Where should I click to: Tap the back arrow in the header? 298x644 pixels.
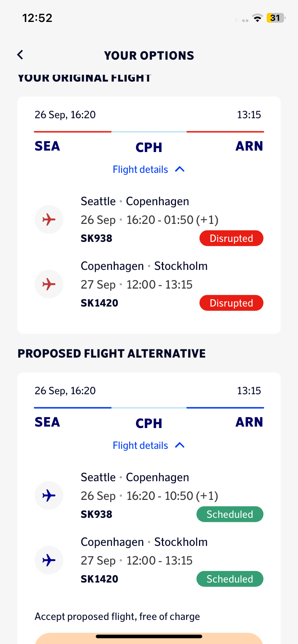point(21,55)
